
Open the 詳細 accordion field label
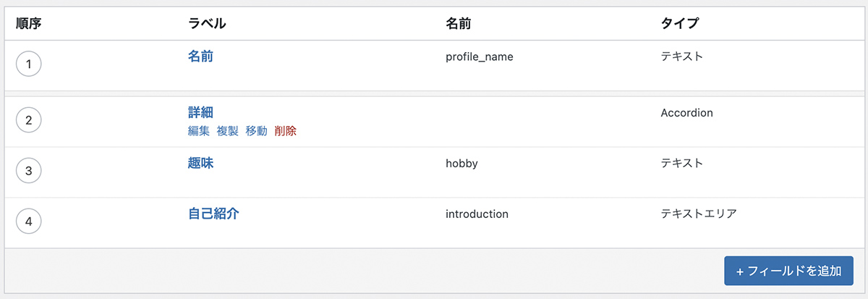(x=200, y=113)
